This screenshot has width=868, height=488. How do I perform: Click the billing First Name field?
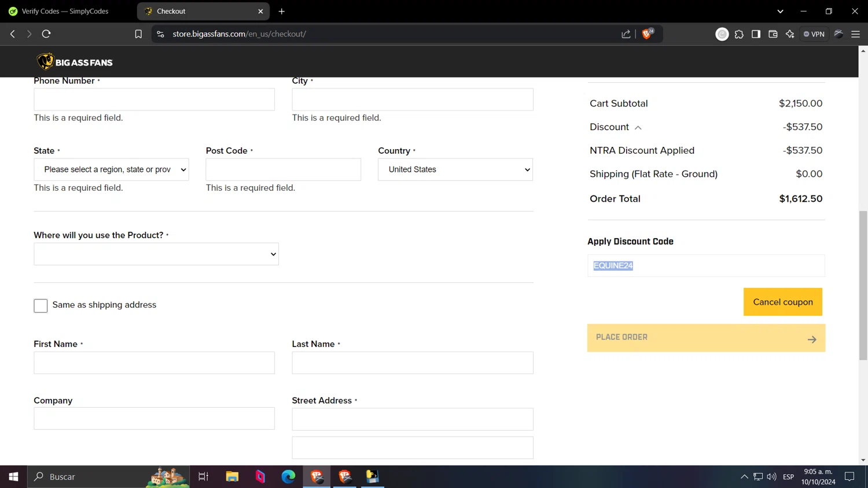[154, 363]
